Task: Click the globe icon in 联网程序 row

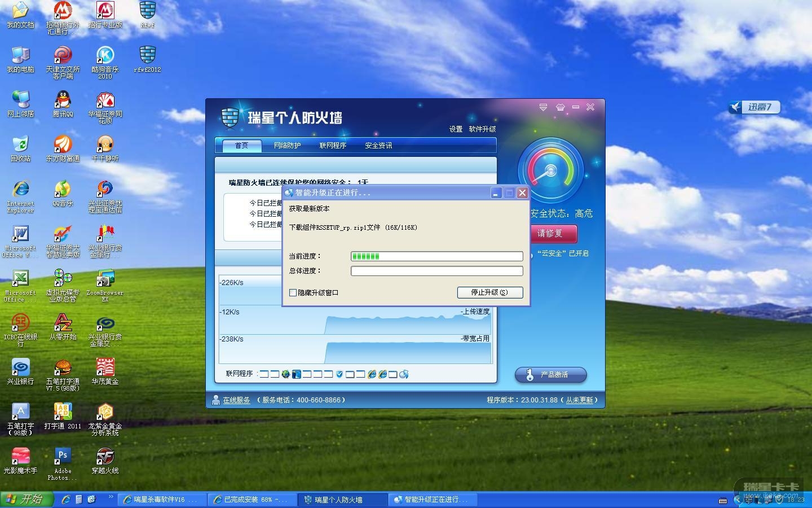Action: click(286, 374)
